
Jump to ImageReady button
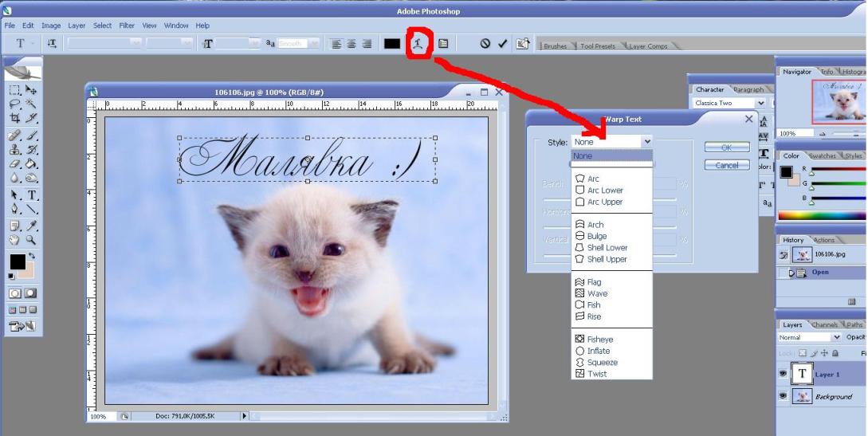(22, 327)
